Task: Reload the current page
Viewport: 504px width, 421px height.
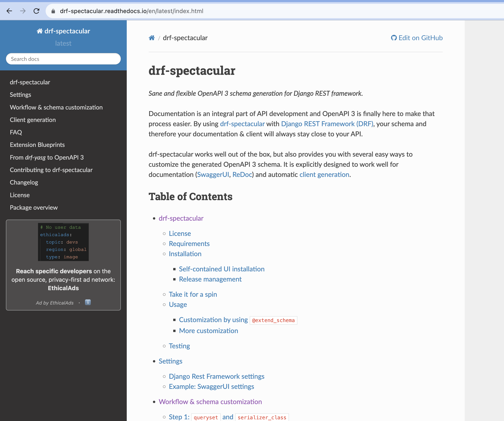Action: (37, 11)
